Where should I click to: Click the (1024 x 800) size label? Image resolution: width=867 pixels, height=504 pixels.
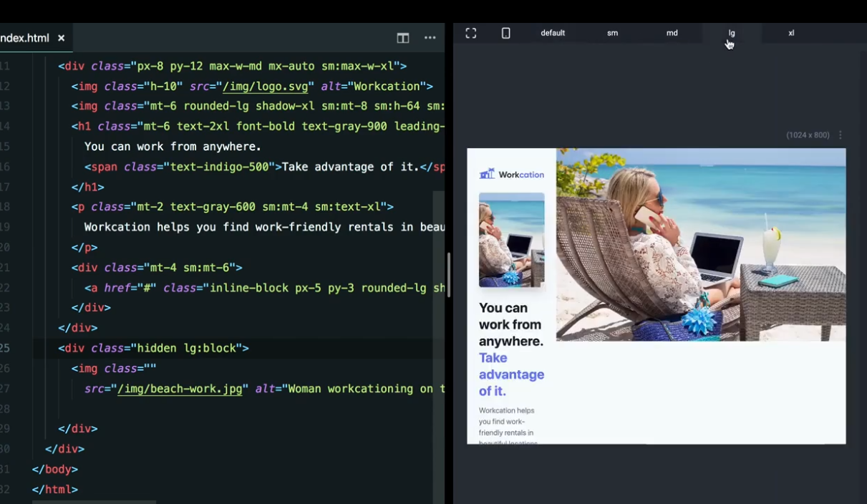(808, 135)
